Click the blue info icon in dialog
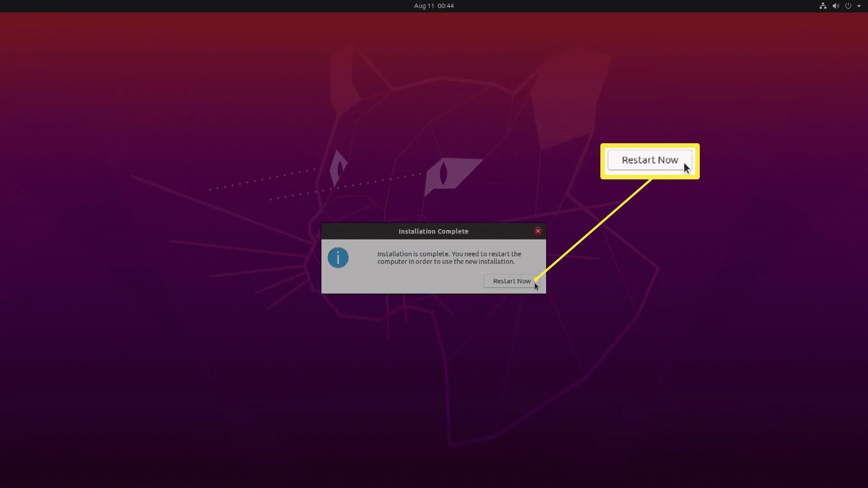The image size is (868, 488). point(338,258)
